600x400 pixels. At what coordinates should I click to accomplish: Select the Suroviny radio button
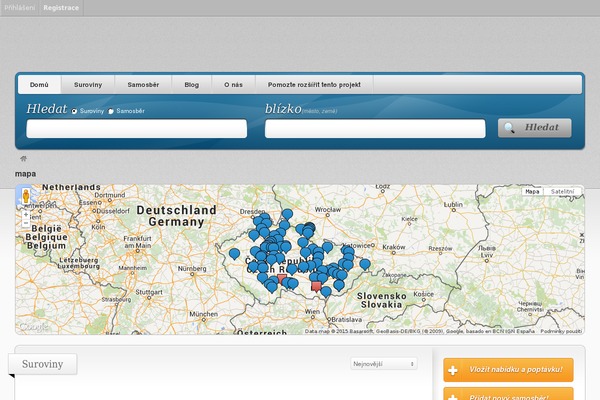click(74, 111)
